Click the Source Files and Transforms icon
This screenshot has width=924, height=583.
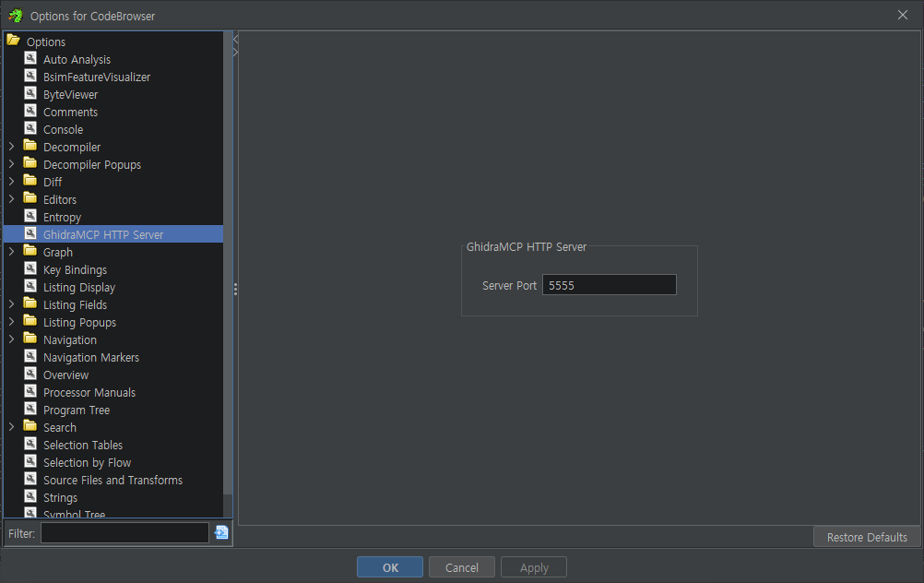30,480
